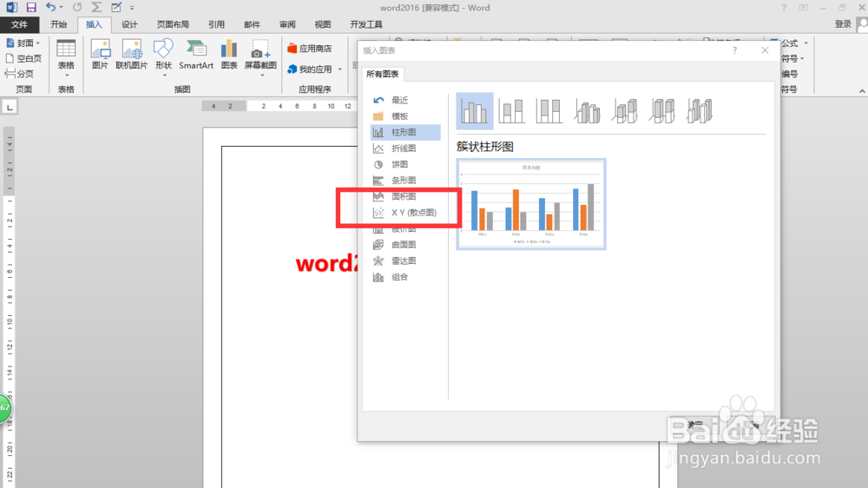Click the Chart (图表) ribbon icon
The height and width of the screenshot is (488, 868).
coord(228,55)
